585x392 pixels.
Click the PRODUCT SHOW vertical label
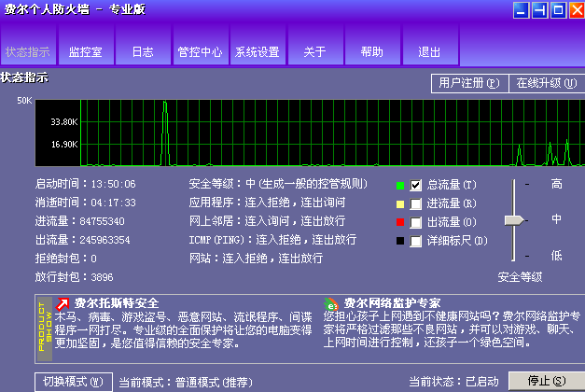coord(45,327)
